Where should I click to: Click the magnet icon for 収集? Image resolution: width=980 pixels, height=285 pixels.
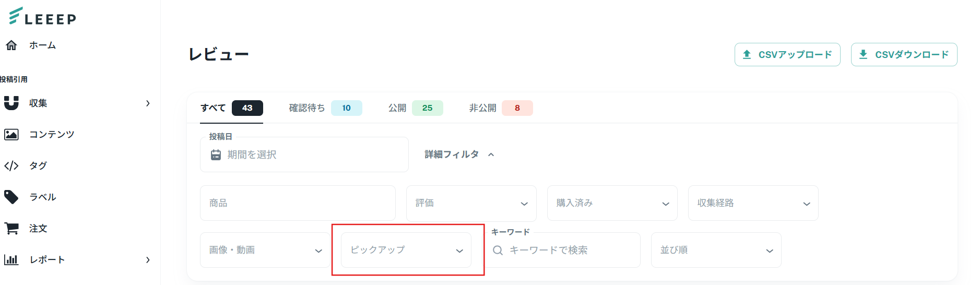pyautogui.click(x=11, y=103)
